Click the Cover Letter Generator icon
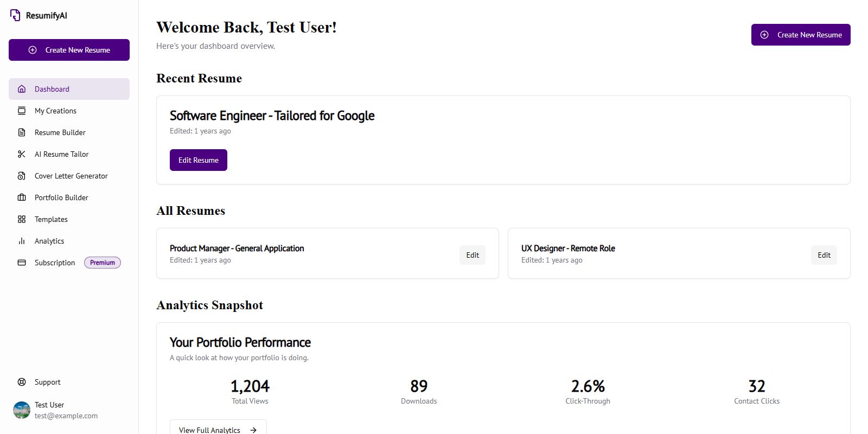Image resolution: width=868 pixels, height=434 pixels. (x=22, y=176)
